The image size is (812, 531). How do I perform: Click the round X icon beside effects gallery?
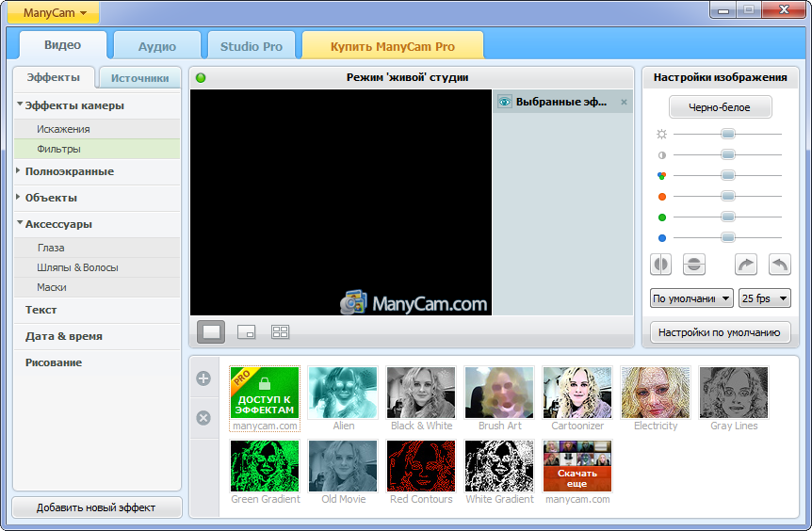click(203, 418)
